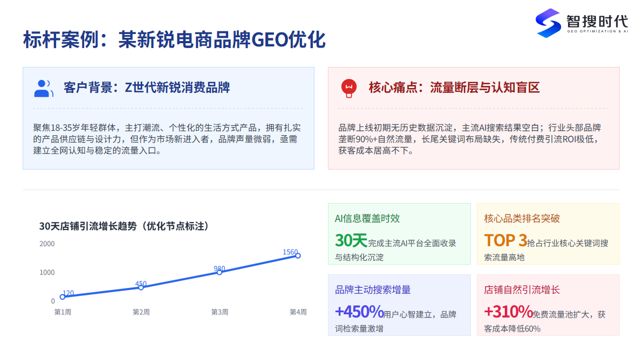Click the red lightbulb icon beside 核心痛点
The width and height of the screenshot is (644, 364).
point(348,88)
